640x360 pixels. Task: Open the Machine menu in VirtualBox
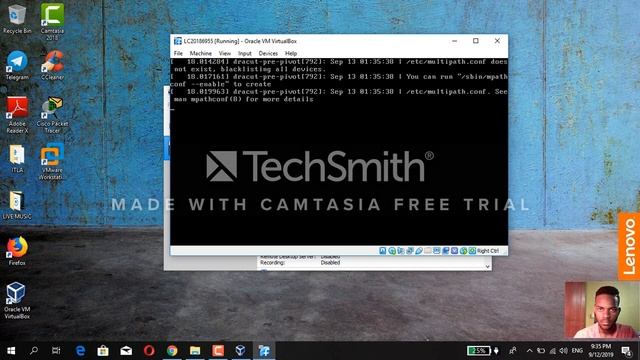(200, 53)
